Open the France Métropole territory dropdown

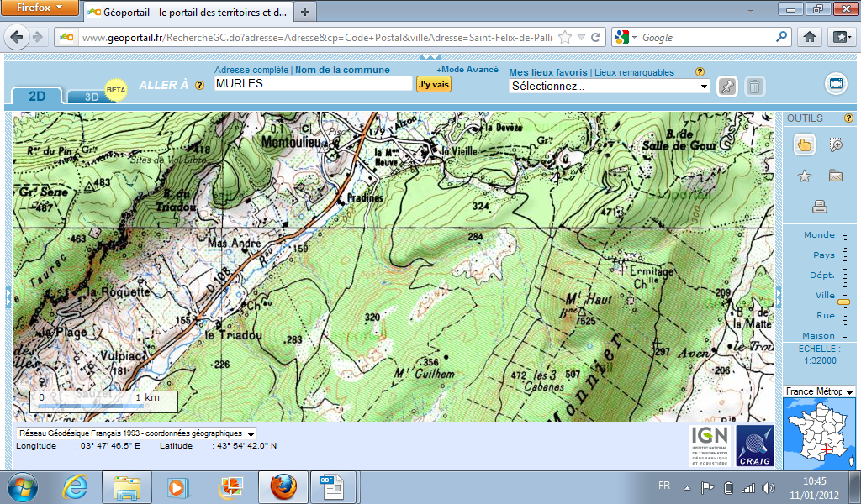pyautogui.click(x=849, y=391)
